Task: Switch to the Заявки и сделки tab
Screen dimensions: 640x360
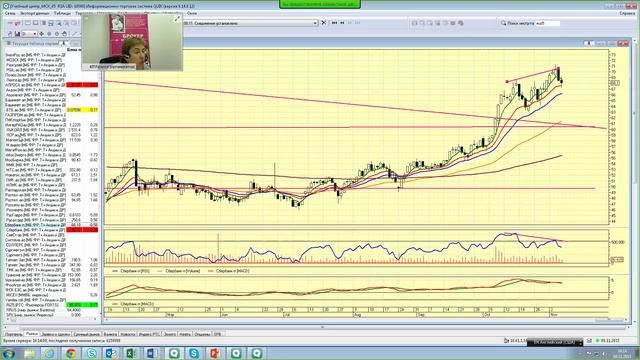Action: coord(56,334)
